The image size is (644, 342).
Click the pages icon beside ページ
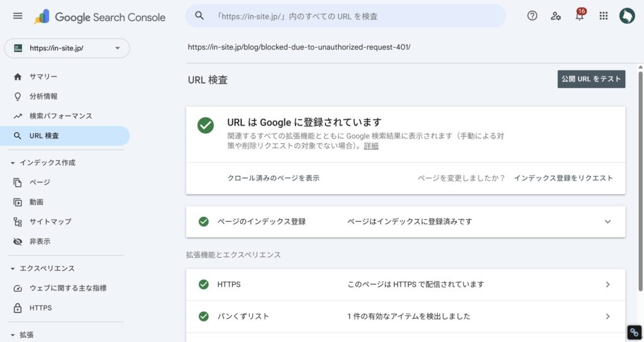[18, 182]
